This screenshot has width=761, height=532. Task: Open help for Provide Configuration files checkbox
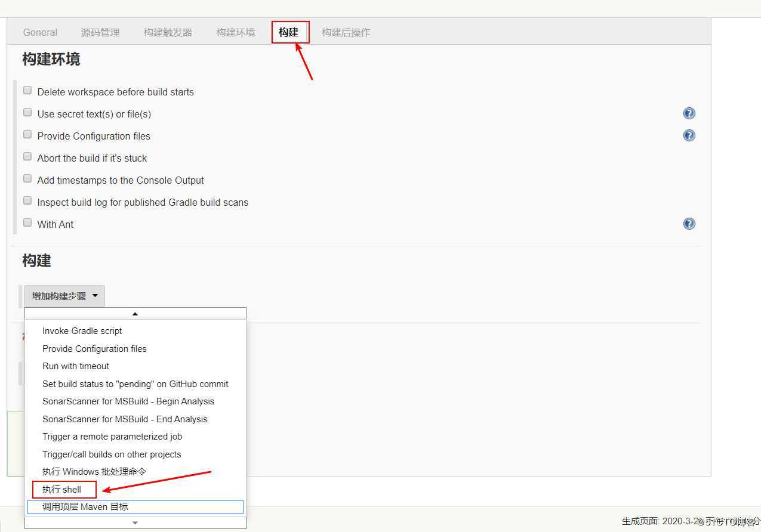point(689,135)
